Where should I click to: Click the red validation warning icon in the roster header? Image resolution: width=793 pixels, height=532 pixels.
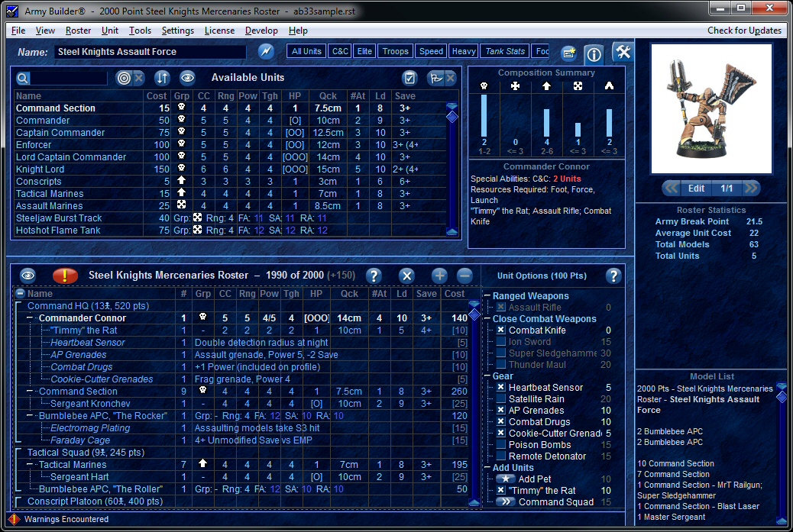pos(65,276)
